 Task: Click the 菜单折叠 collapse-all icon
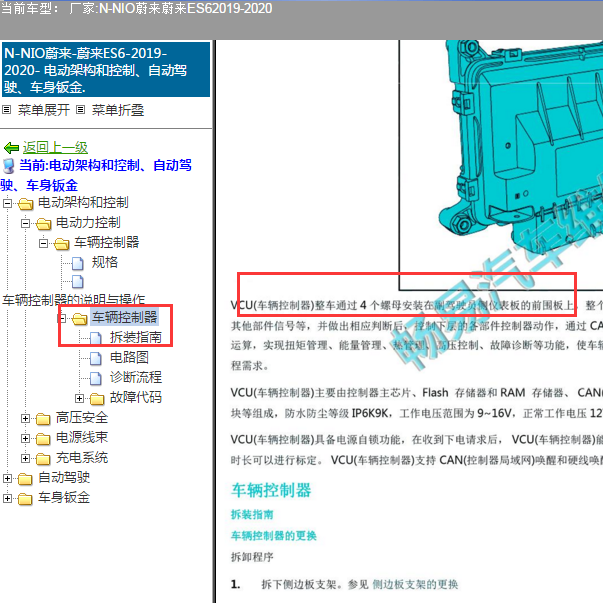(80, 110)
